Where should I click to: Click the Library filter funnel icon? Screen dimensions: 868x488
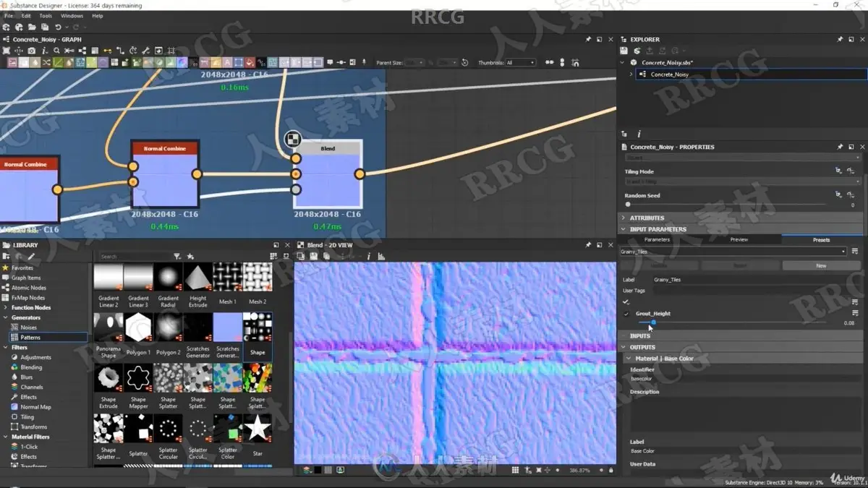(176, 256)
